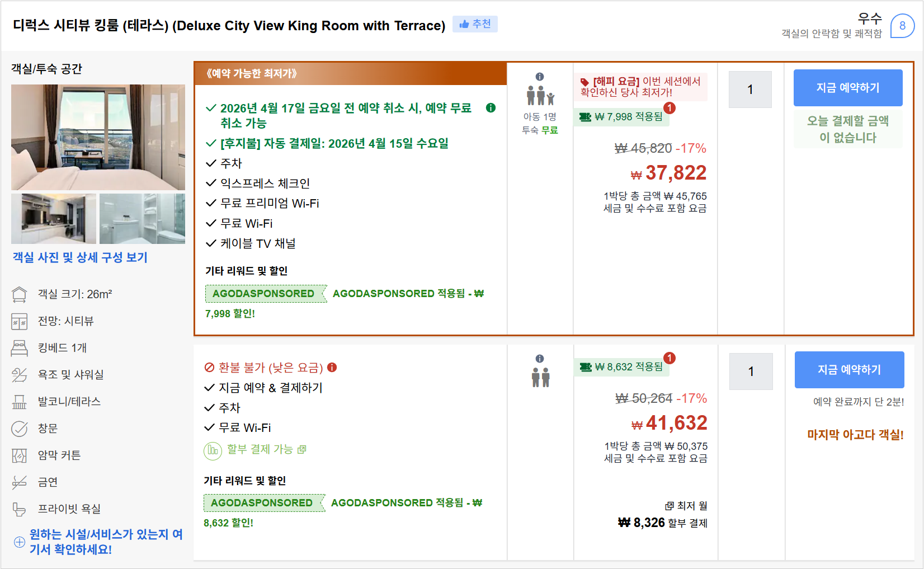Click the balcony/terrace icon

point(20,401)
